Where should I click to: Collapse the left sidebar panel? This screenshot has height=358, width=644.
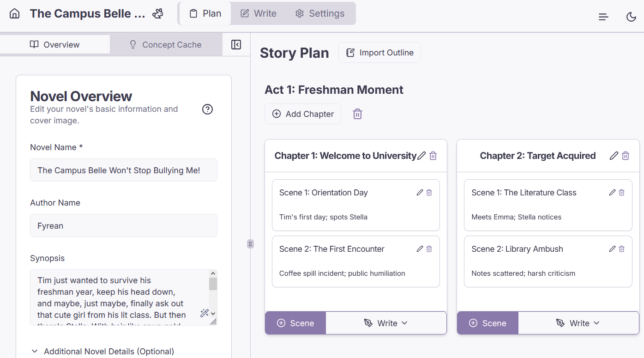point(236,44)
